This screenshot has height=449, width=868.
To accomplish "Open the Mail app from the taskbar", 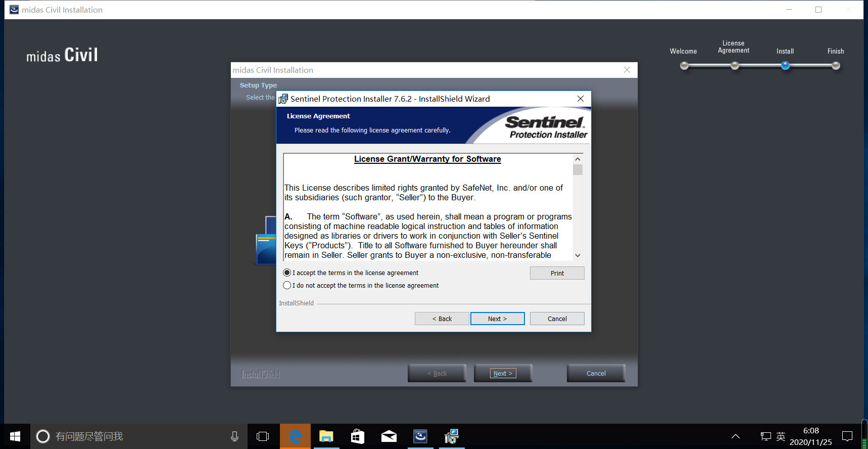I will [389, 436].
